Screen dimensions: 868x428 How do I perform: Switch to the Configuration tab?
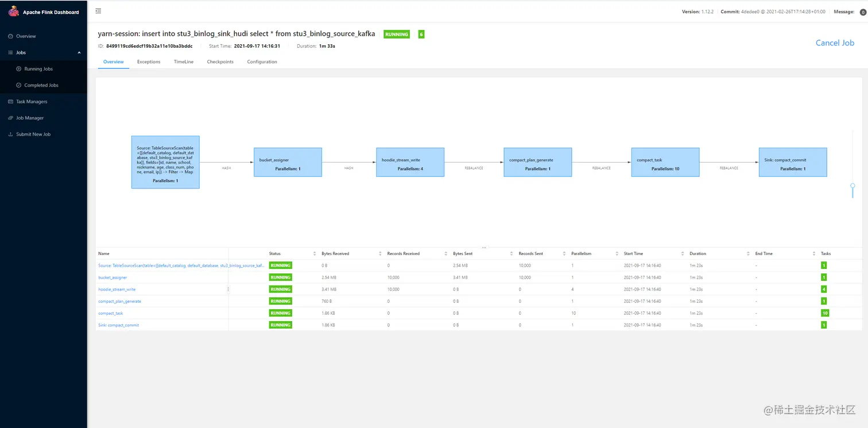[262, 62]
